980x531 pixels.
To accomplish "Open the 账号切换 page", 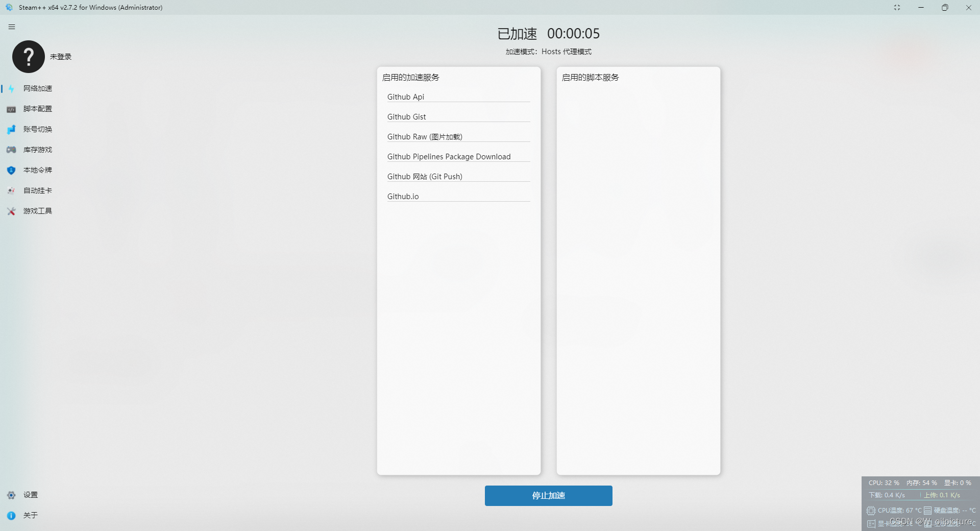I will tap(38, 129).
